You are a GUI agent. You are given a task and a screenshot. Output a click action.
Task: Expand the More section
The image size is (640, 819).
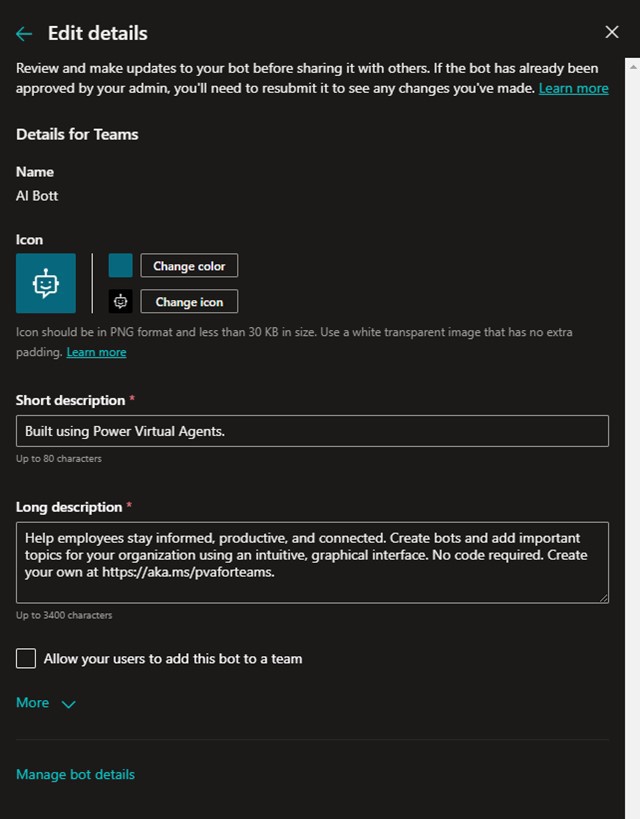coord(33,703)
